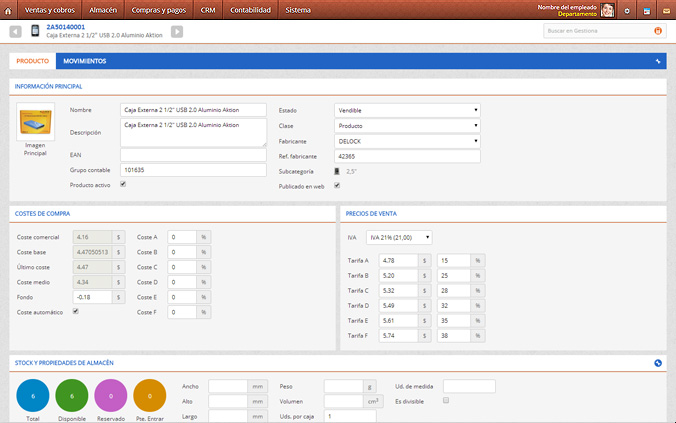The image size is (676, 423).
Task: Go to the home icon
Action: coord(9,10)
